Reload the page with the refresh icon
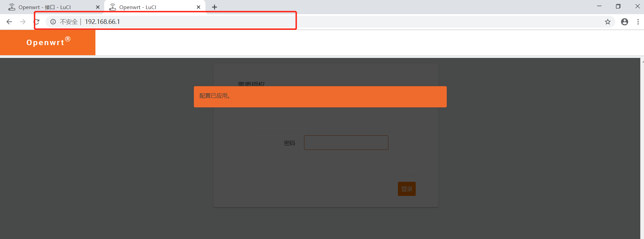The height and width of the screenshot is (239, 644). [37, 22]
